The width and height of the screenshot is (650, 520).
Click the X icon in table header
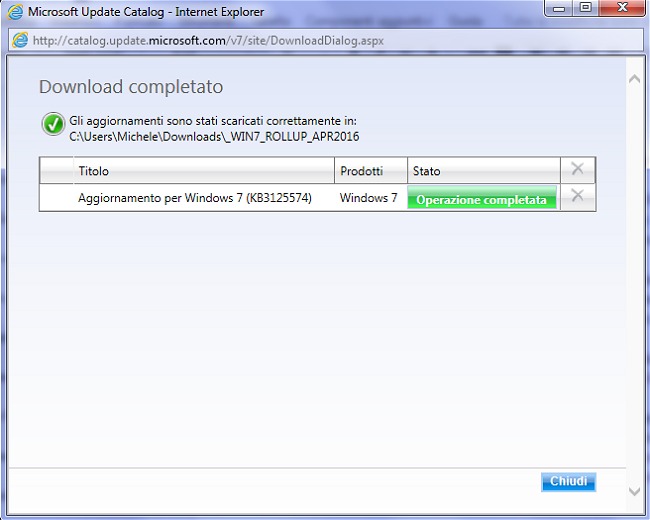coord(577,168)
